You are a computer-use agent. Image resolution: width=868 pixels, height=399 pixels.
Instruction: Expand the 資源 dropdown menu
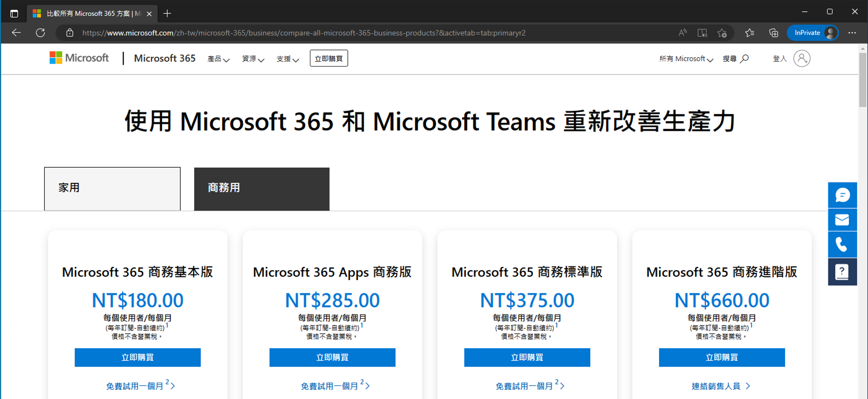click(253, 59)
